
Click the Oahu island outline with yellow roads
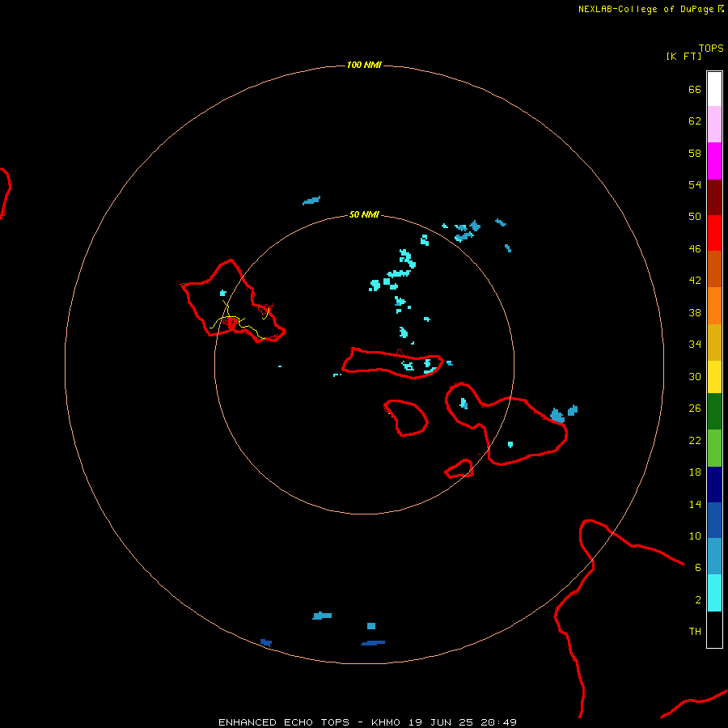pos(233,301)
